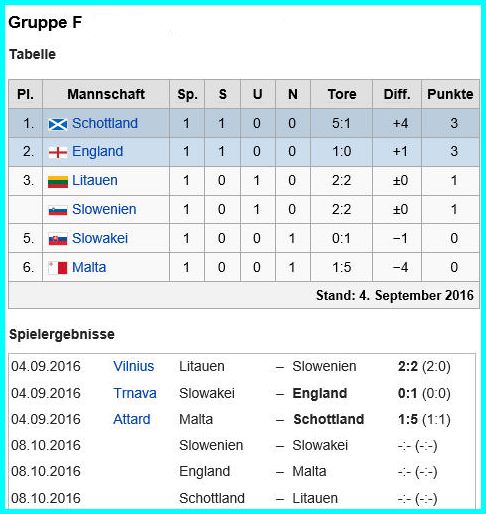
Task: Open the Trnava venue link
Action: tap(135, 393)
